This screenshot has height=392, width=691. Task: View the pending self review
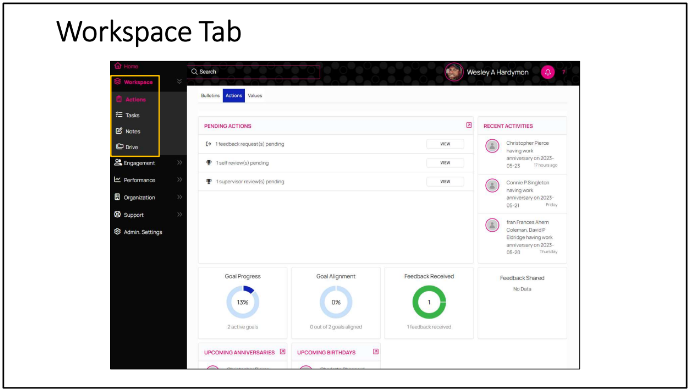[445, 163]
